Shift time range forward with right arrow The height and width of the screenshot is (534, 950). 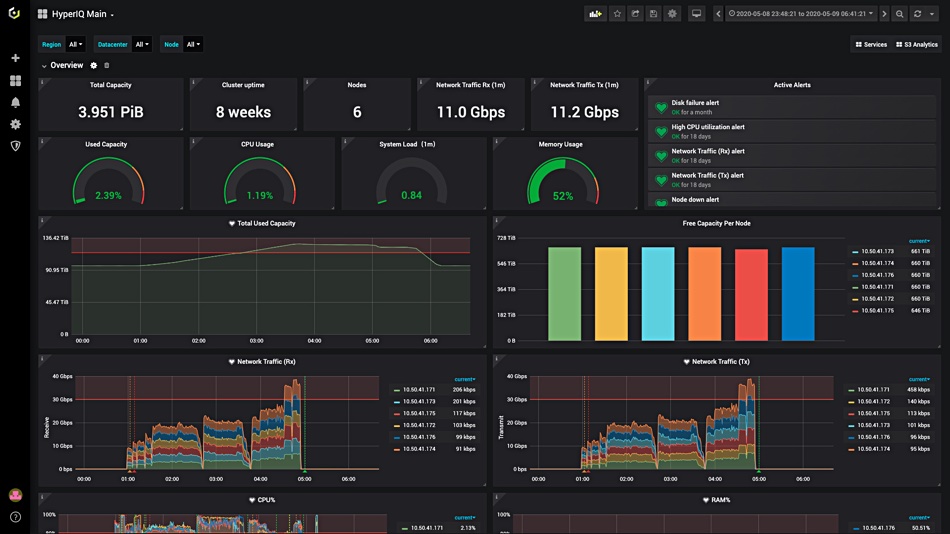pos(885,14)
